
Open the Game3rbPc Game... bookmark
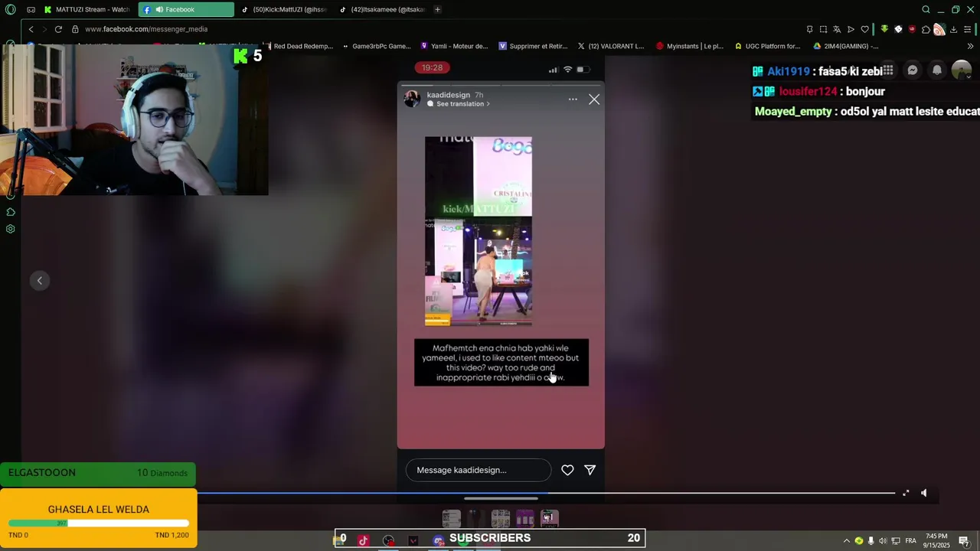[x=377, y=46]
